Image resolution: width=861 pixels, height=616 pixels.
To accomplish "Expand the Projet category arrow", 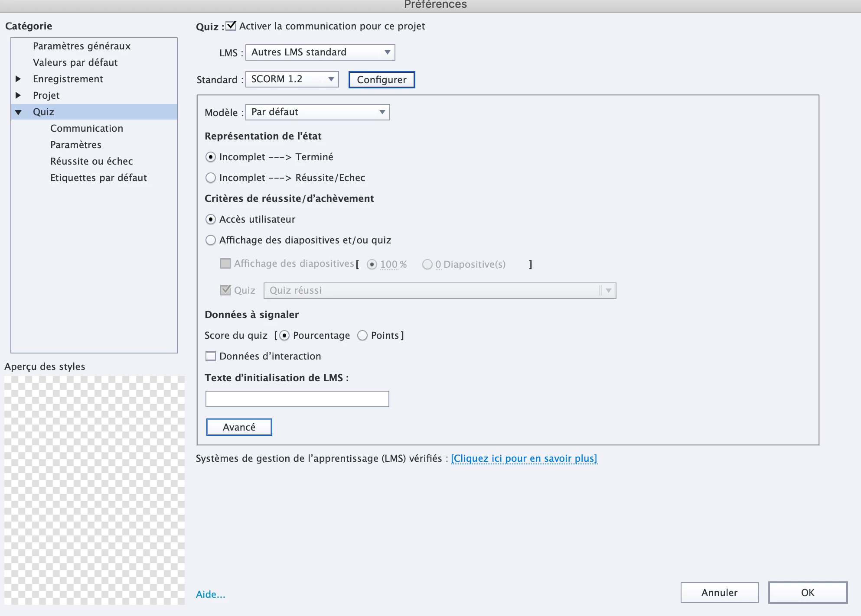I will 18,95.
